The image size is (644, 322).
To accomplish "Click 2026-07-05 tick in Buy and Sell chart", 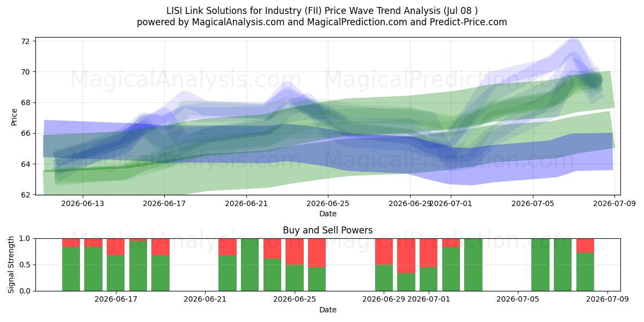I will (518, 300).
